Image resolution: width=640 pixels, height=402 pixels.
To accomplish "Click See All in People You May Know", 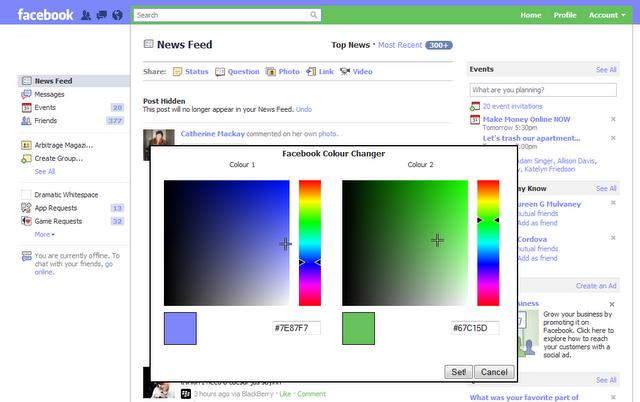I will click(x=606, y=189).
